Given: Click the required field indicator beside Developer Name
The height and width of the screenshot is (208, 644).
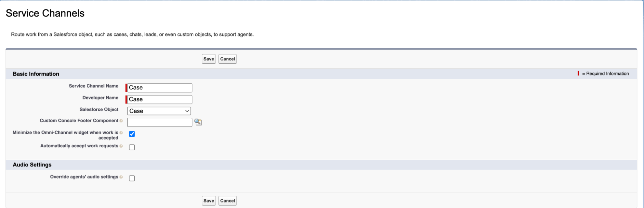Looking at the screenshot, I should point(126,99).
